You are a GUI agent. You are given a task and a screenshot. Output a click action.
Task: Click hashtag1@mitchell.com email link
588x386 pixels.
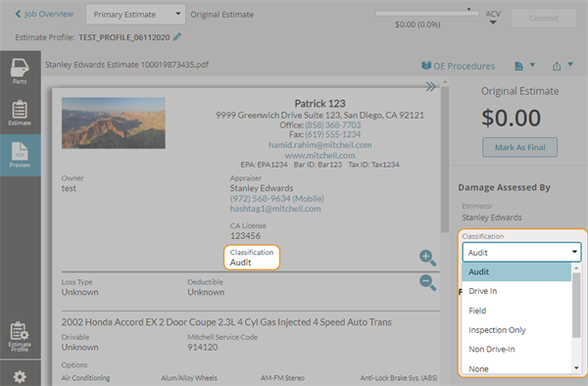click(x=275, y=209)
